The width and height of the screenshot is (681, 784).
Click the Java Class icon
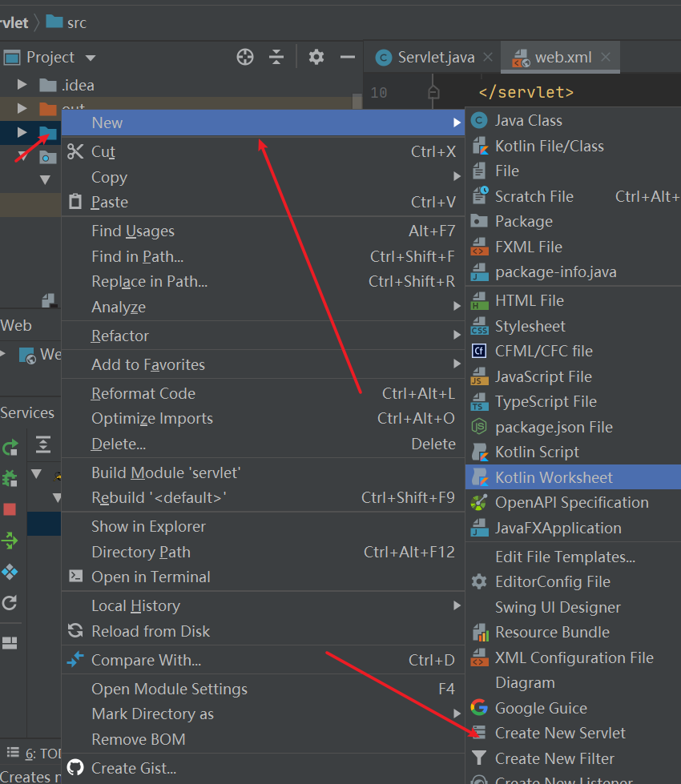click(x=479, y=120)
